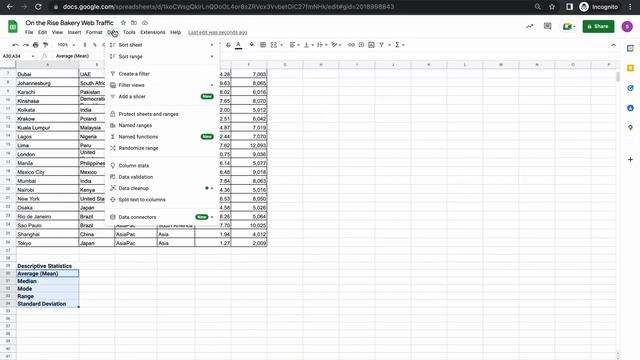Open the filter views toolbar dropdown arrow
This screenshot has width=640, height=360.
tap(389, 45)
